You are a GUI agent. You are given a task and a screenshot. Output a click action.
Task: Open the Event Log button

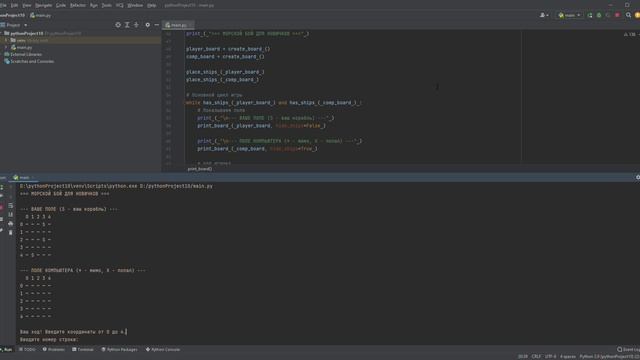coord(629,350)
